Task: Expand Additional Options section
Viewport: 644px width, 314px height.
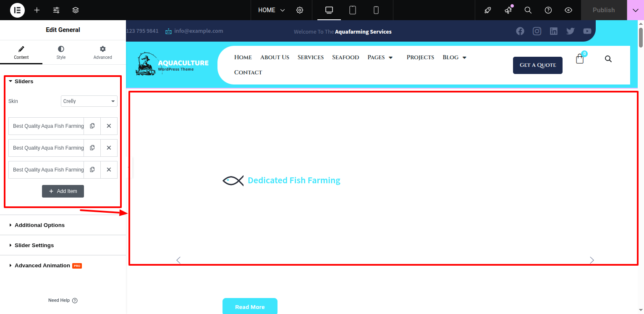Action: [39, 225]
